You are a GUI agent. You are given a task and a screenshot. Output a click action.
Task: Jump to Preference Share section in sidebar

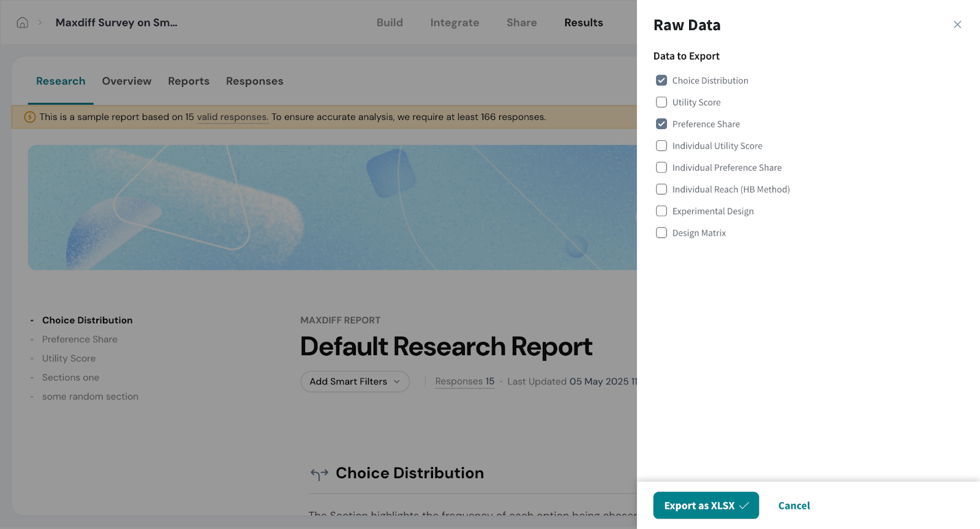(80, 339)
